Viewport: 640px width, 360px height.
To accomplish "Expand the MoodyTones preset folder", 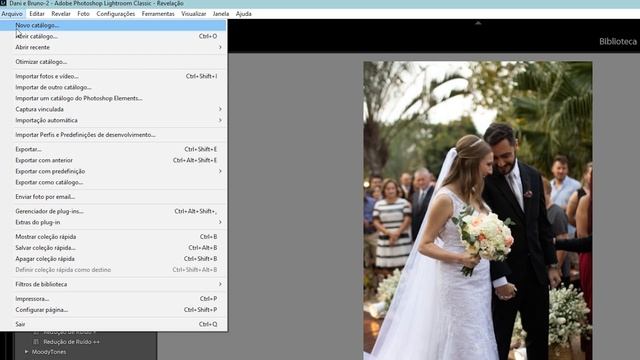I will (x=26, y=352).
